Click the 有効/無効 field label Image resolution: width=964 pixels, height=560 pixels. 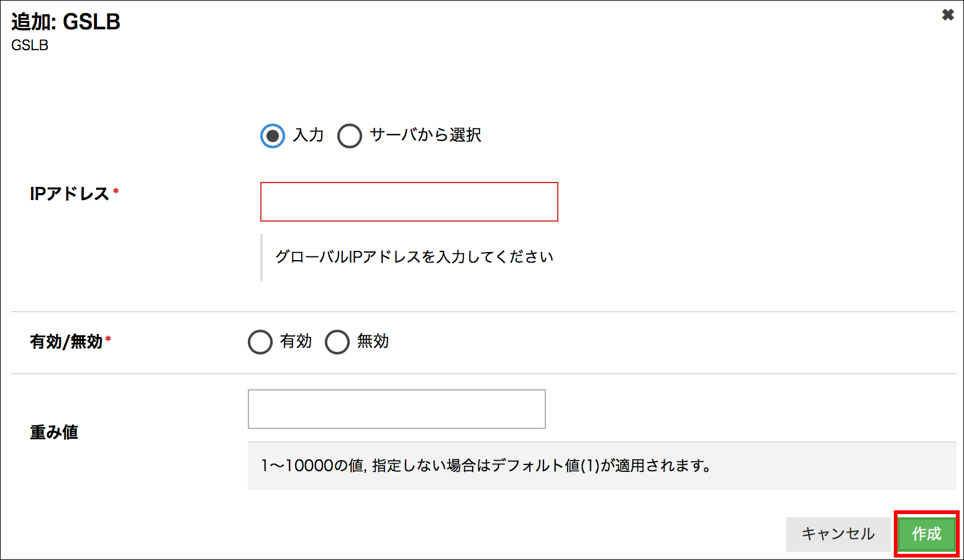click(x=66, y=341)
